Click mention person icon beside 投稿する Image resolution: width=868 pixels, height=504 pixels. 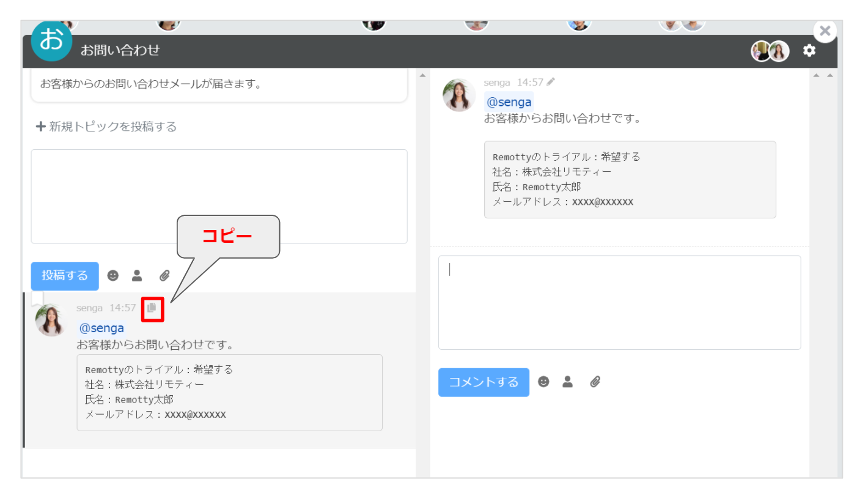coord(138,276)
